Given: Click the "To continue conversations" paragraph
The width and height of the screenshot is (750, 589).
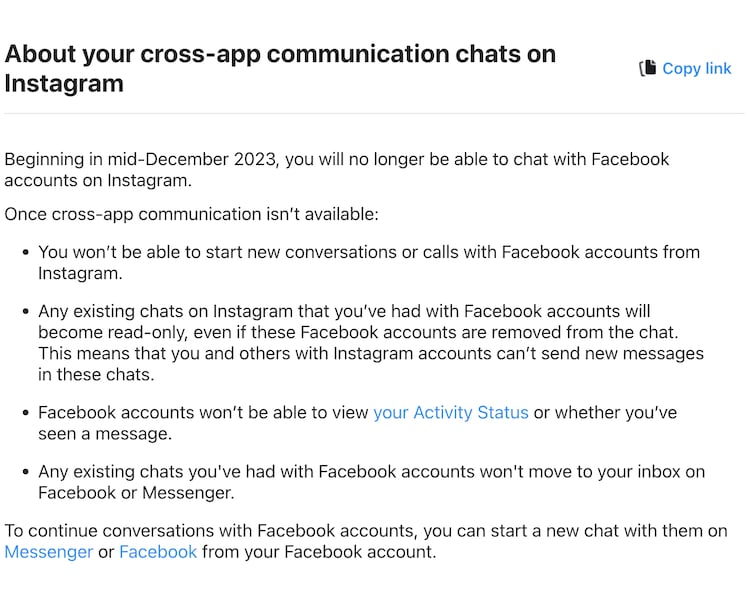Looking at the screenshot, I should (x=366, y=531).
